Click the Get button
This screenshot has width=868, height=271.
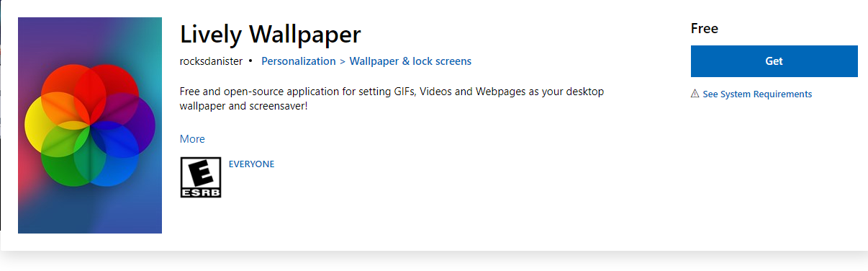pyautogui.click(x=774, y=61)
